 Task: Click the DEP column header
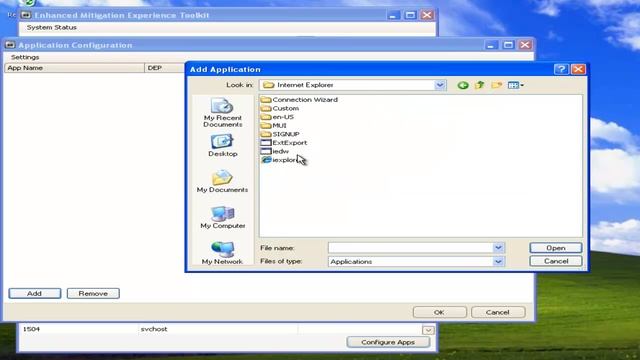point(164,68)
